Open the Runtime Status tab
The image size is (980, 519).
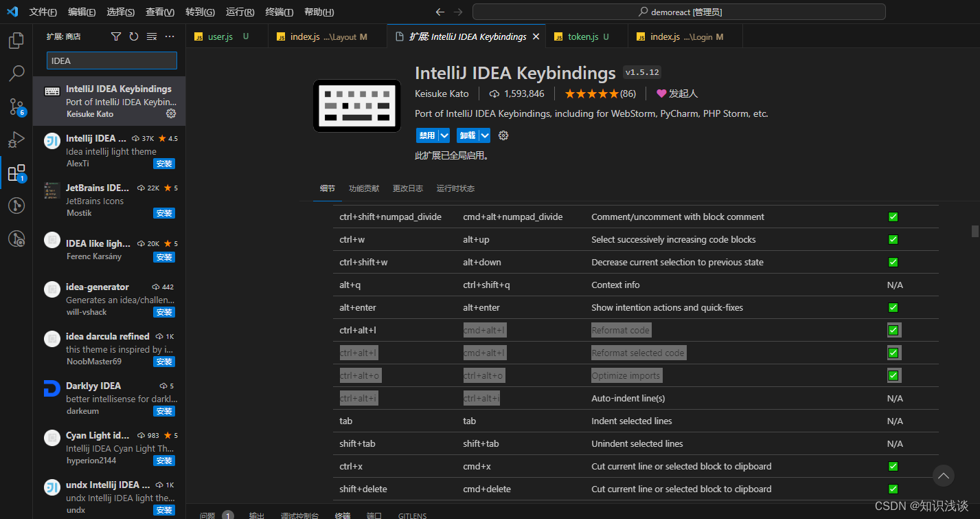pyautogui.click(x=455, y=188)
